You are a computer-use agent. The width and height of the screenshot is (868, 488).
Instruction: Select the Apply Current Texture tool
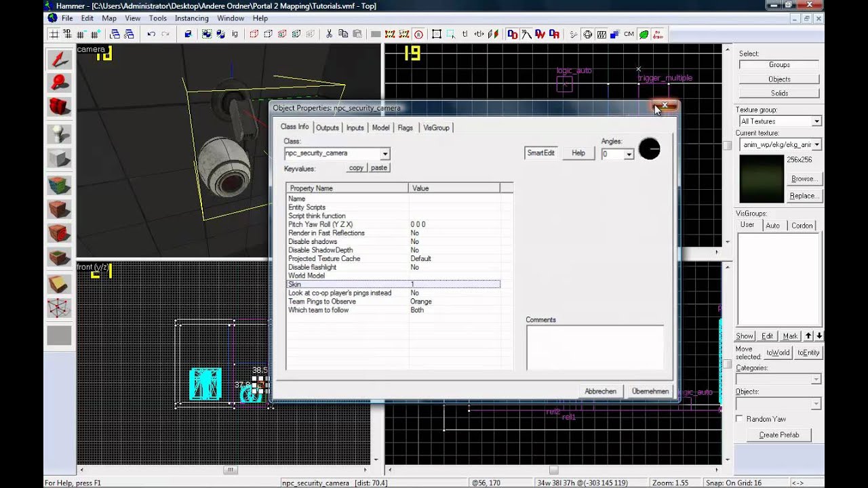[x=59, y=208]
